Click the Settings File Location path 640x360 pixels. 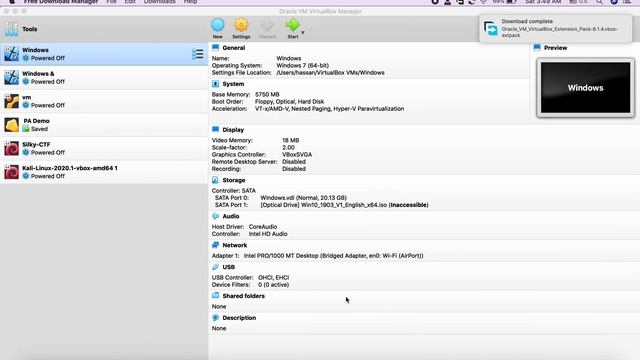pyautogui.click(x=331, y=73)
